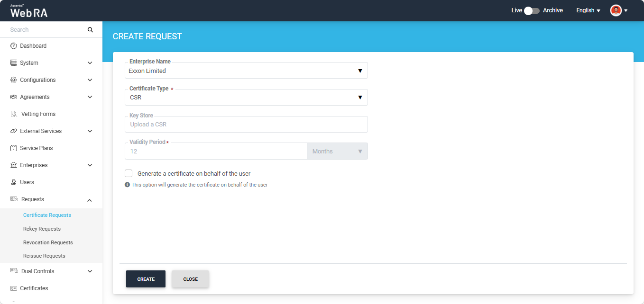Open Revocation Requests page
Image resolution: width=644 pixels, height=304 pixels.
(x=48, y=242)
